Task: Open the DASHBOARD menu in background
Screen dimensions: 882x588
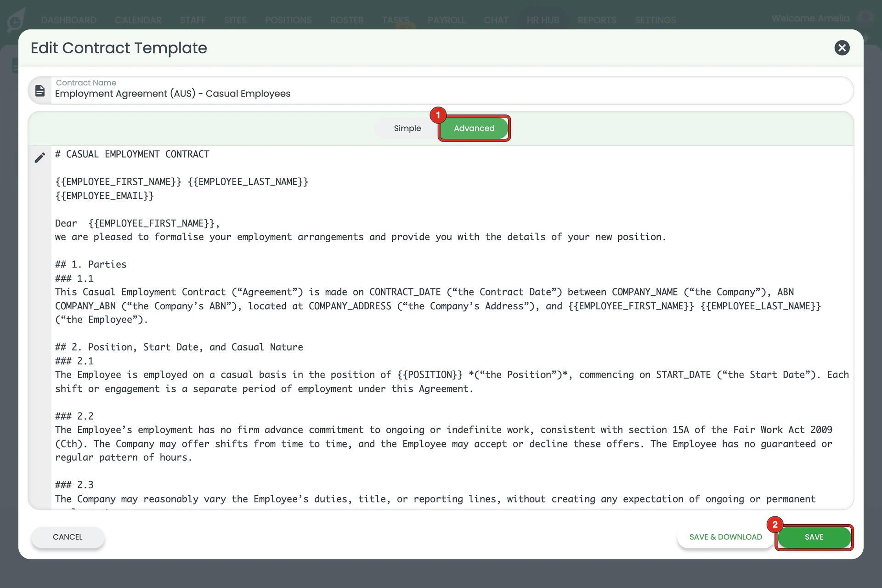Action: click(68, 20)
